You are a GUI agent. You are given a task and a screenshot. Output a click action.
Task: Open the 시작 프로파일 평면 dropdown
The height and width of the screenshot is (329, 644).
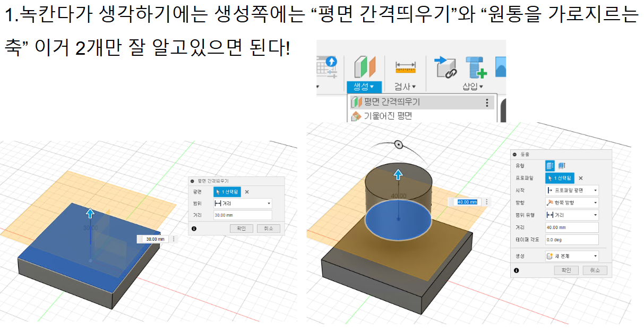pyautogui.click(x=572, y=190)
